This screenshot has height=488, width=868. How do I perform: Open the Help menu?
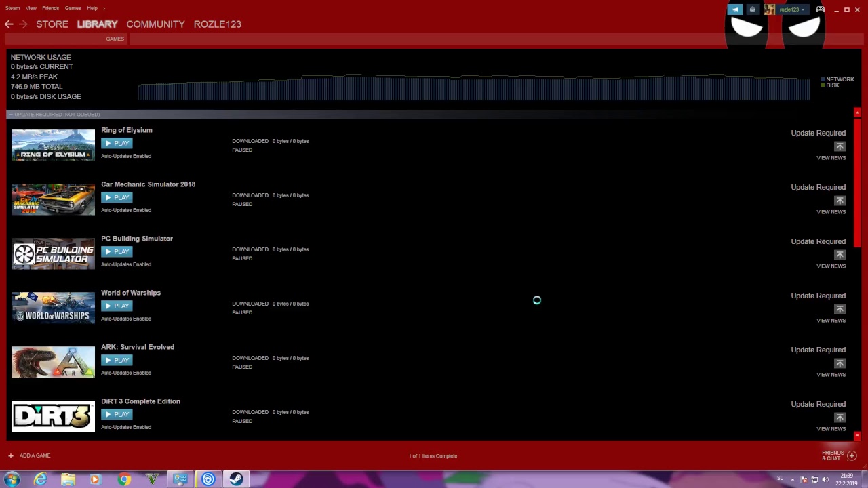(92, 8)
